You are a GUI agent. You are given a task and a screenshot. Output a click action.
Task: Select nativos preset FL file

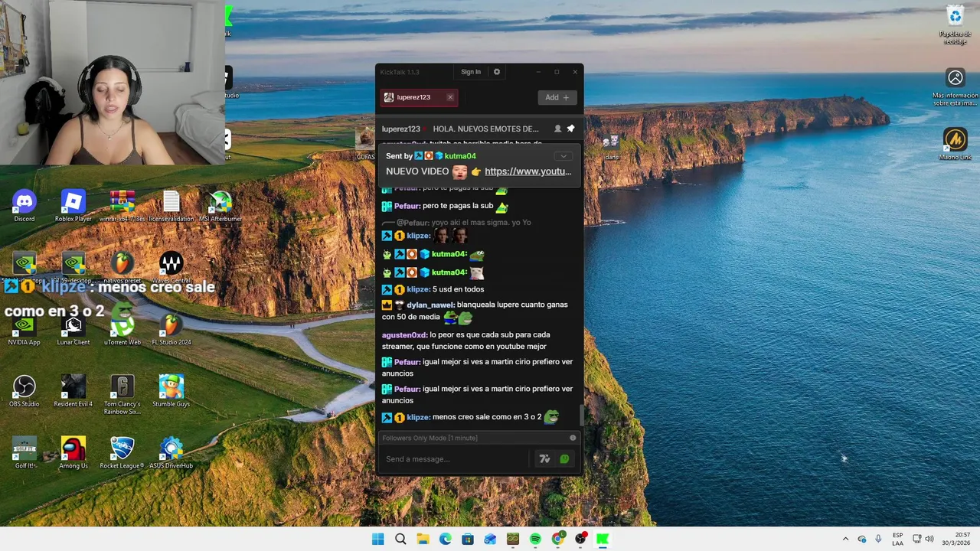[x=122, y=268]
